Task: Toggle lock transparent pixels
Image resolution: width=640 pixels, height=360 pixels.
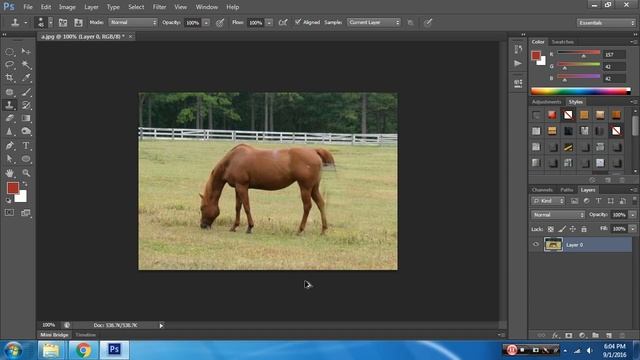Action: [x=551, y=229]
